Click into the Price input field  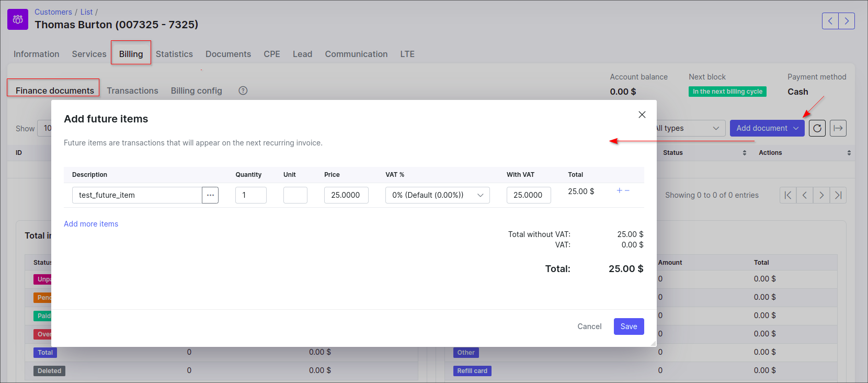(x=346, y=195)
